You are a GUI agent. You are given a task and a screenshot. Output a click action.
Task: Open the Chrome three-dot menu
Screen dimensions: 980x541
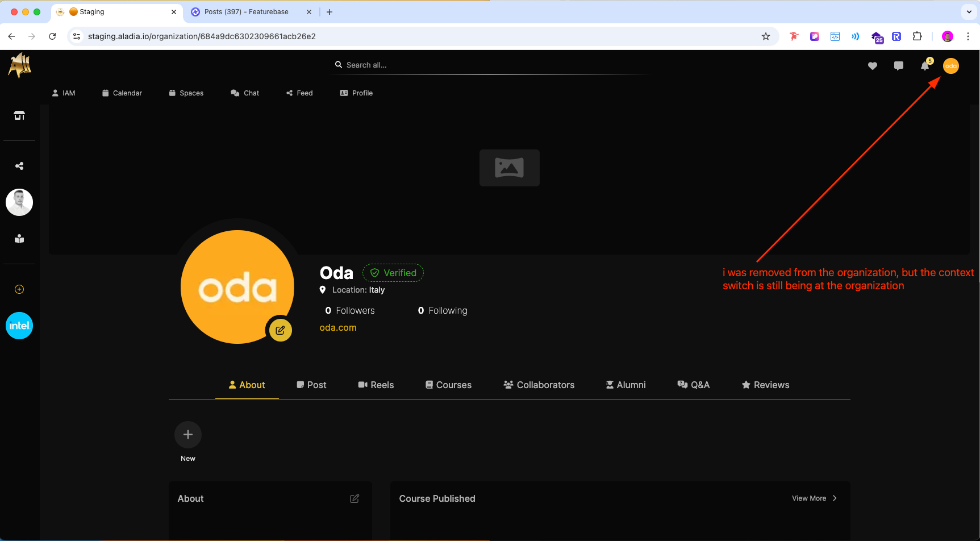[968, 36]
